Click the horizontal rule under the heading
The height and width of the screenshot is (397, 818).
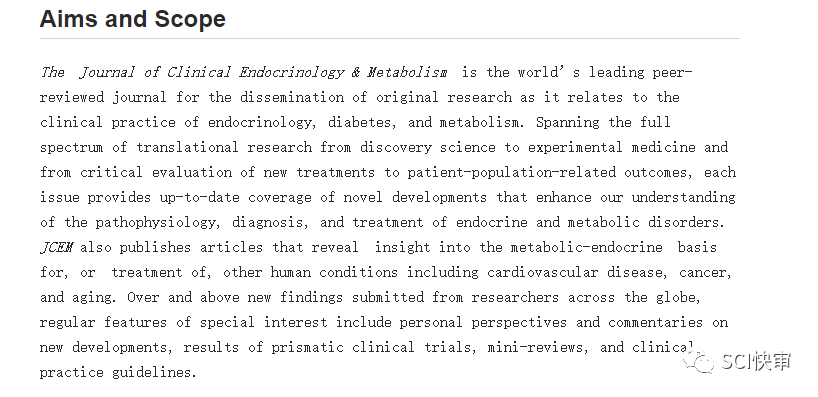click(390, 39)
